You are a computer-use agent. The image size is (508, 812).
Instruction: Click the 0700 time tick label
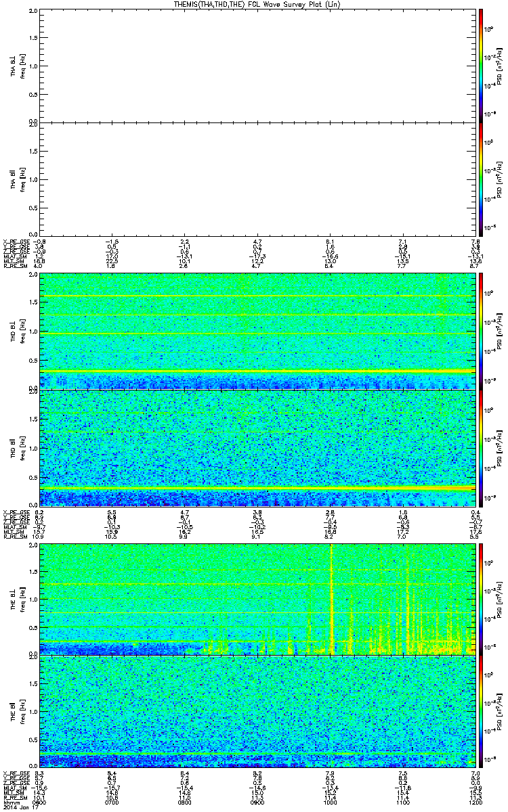click(112, 802)
